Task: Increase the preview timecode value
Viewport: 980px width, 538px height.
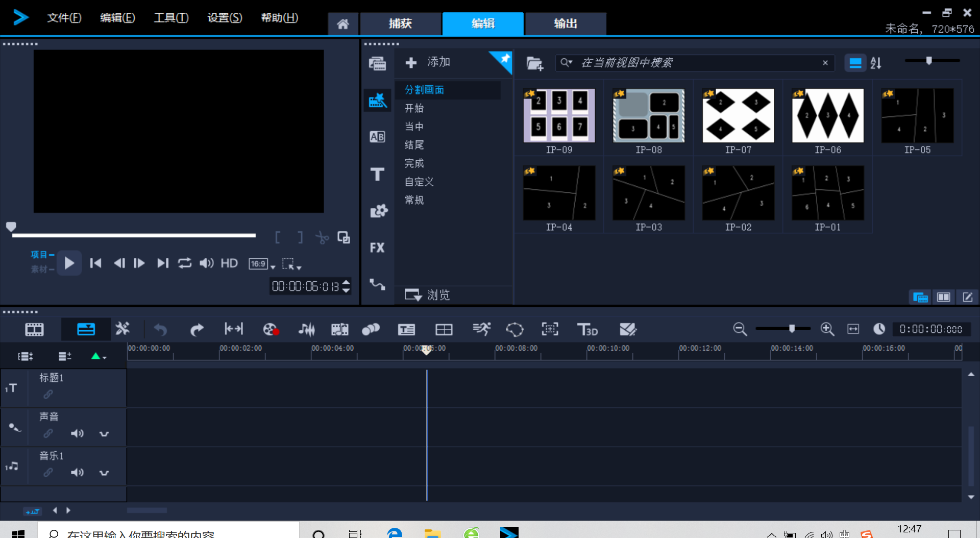Action: coord(346,282)
